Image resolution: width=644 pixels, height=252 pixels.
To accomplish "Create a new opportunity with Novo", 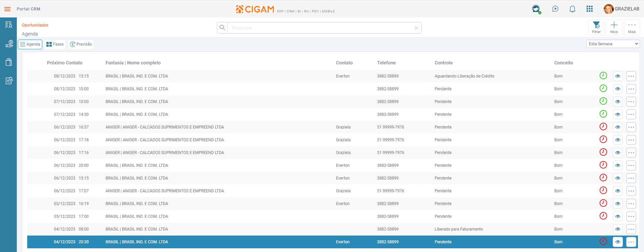I will coord(614,27).
